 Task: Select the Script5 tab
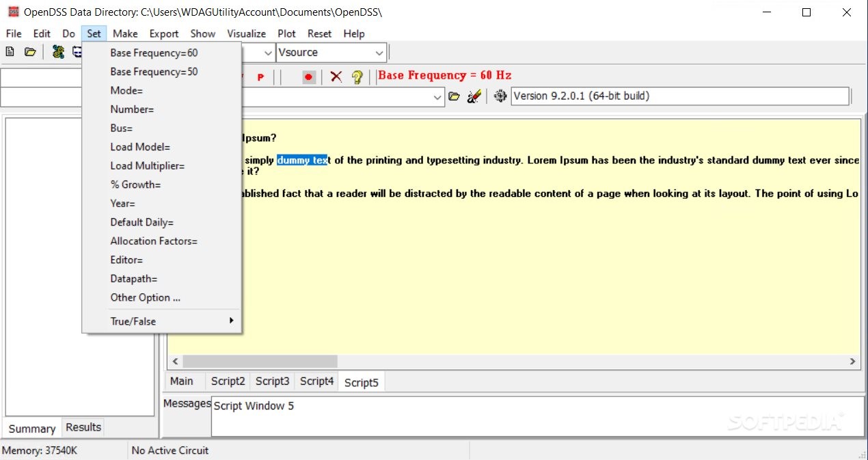[361, 382]
